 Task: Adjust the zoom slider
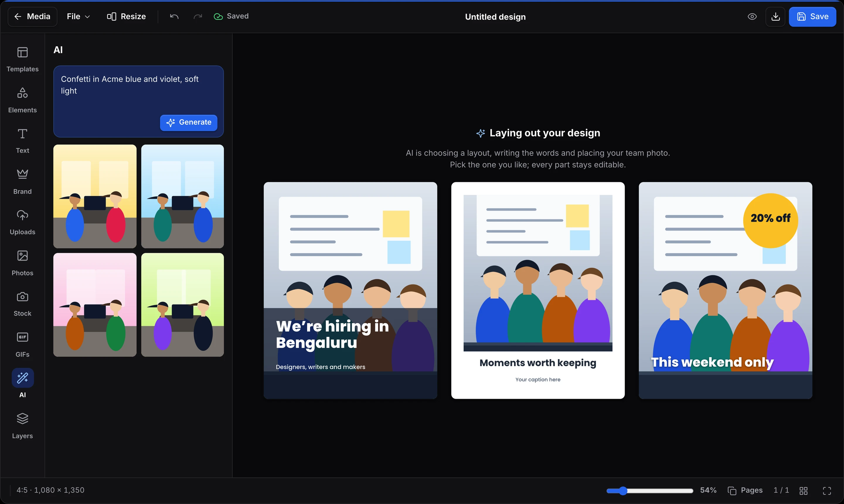[x=650, y=491]
